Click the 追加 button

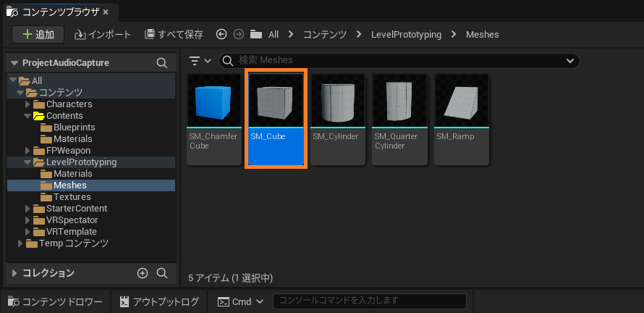(x=38, y=35)
